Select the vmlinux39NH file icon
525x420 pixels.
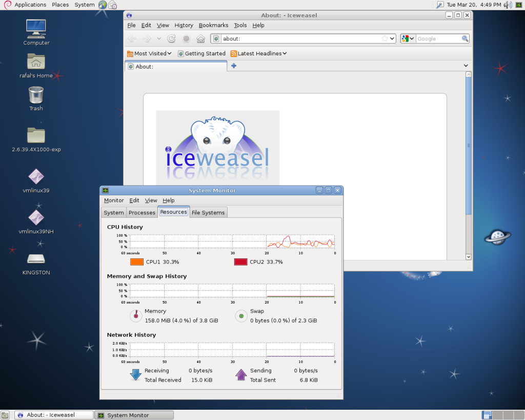[36, 222]
